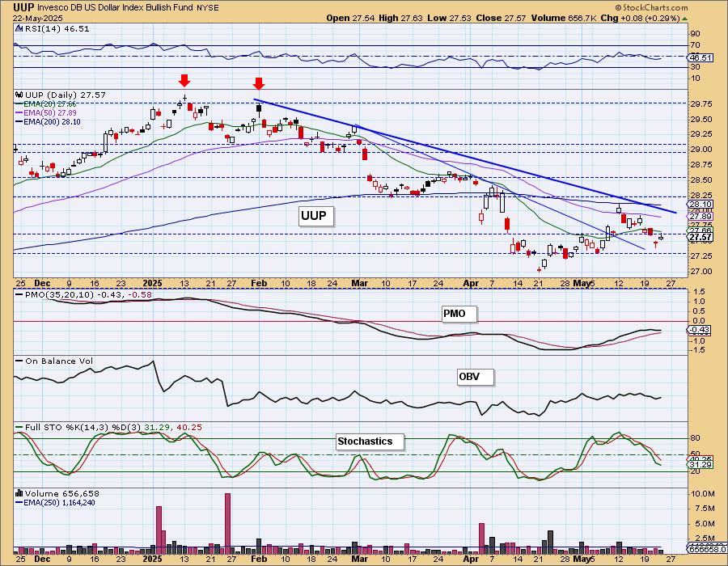Click the EMA(250) 1,164,240 volume legend
This screenshot has width=728, height=566.
tap(59, 502)
